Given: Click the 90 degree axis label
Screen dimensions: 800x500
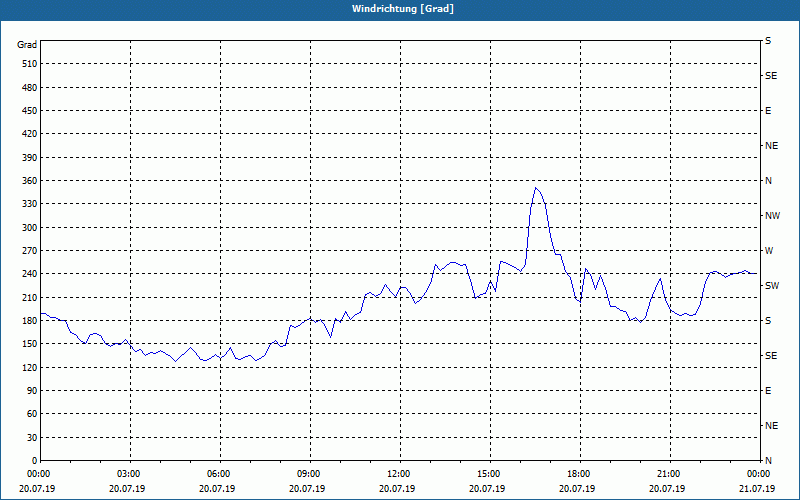Looking at the screenshot, I should (x=32, y=391).
